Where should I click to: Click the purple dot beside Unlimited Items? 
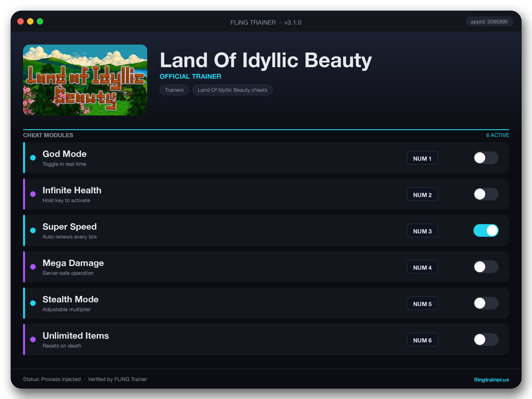33,339
